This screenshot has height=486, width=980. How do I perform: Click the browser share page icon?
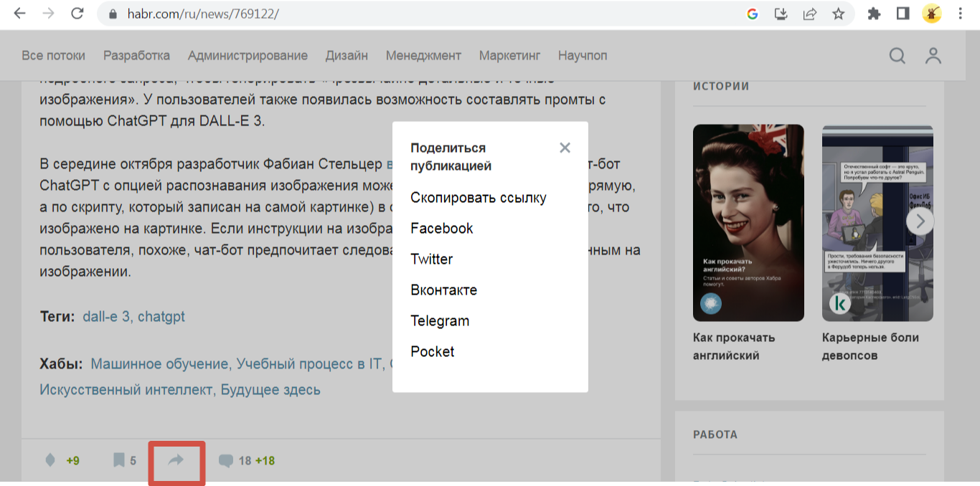click(810, 14)
